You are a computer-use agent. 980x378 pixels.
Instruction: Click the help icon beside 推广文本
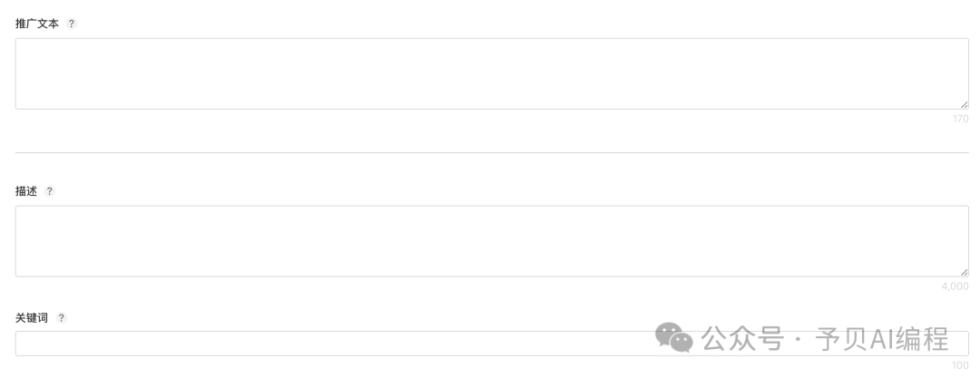tap(72, 24)
